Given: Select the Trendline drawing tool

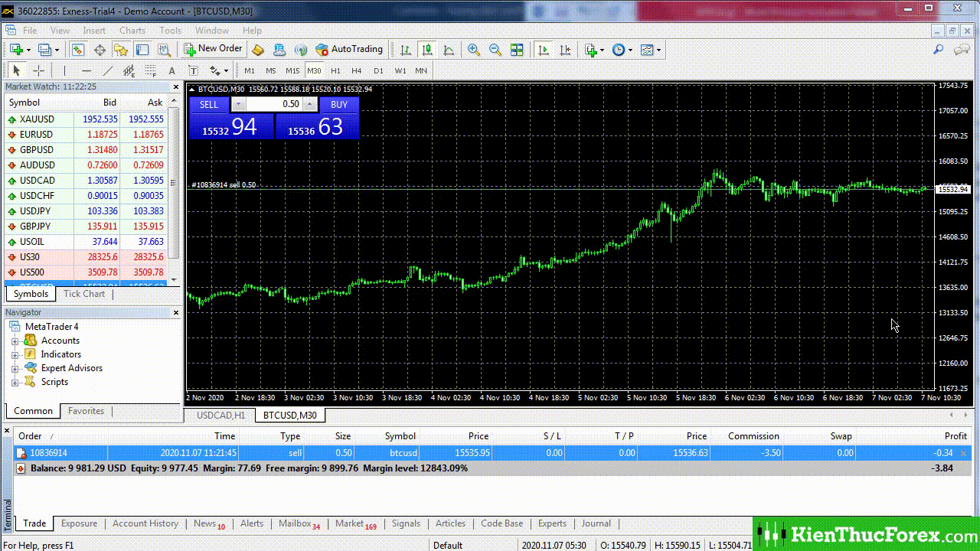Looking at the screenshot, I should 108,70.
